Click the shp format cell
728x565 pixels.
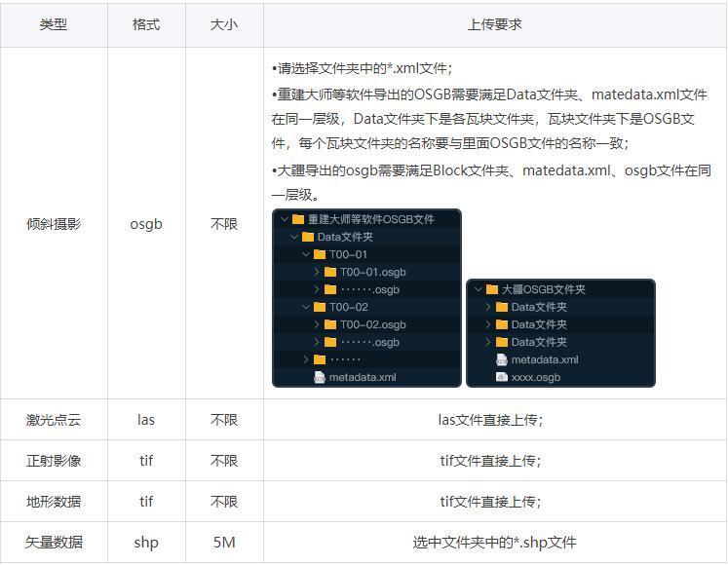click(x=146, y=543)
